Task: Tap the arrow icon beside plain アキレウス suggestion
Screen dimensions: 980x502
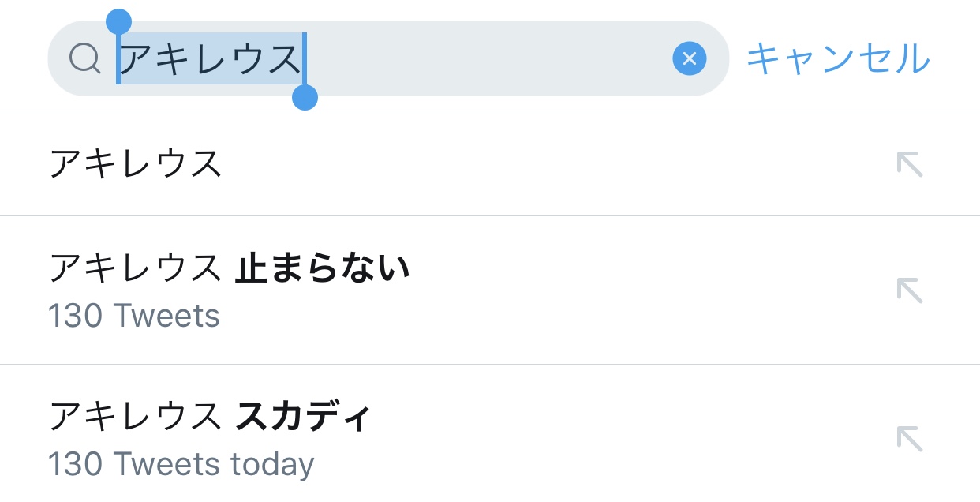Action: (x=910, y=164)
